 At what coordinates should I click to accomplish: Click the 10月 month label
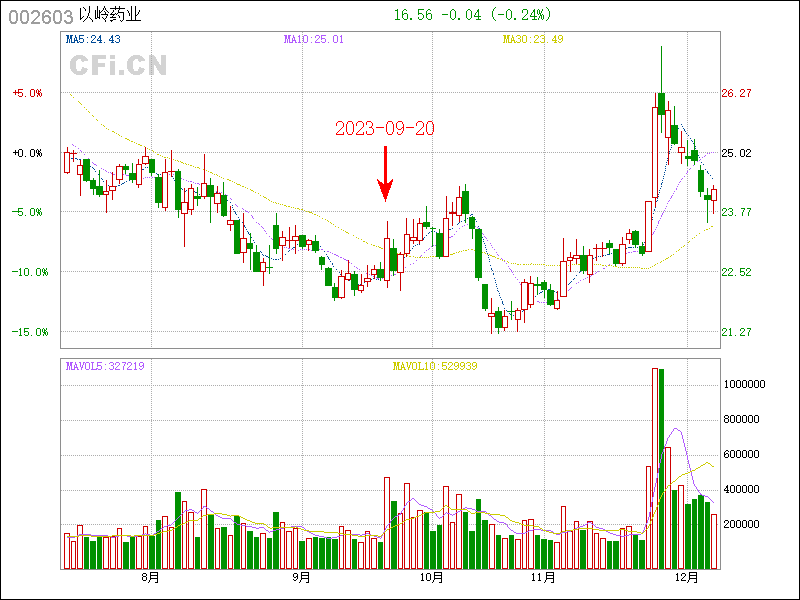click(432, 578)
